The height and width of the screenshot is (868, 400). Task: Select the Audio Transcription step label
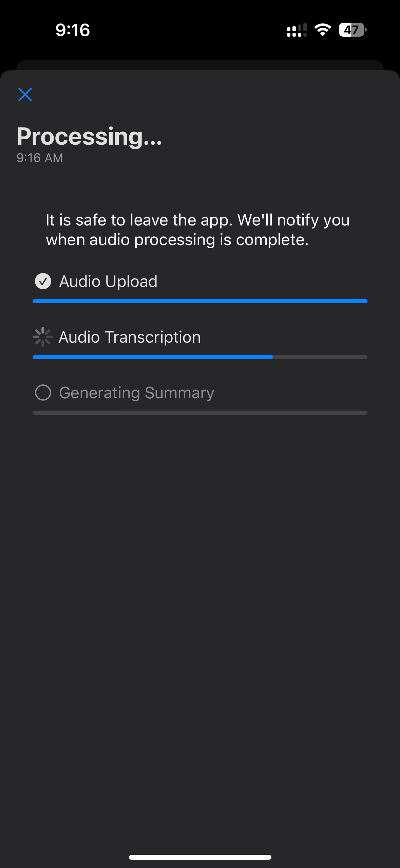point(130,337)
